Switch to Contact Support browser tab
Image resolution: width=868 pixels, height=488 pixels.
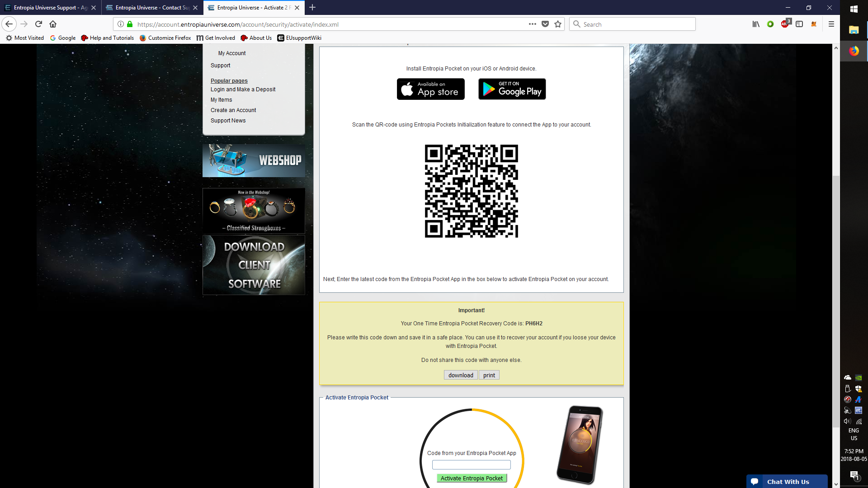point(152,8)
